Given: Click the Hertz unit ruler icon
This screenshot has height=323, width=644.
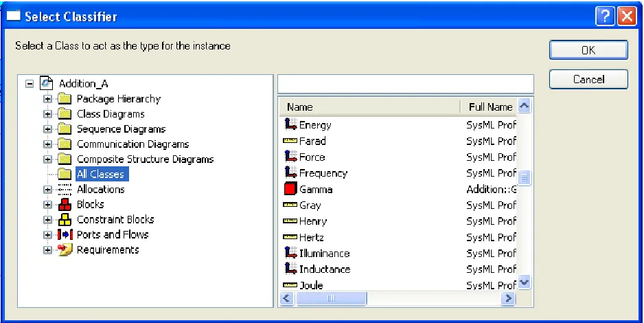Looking at the screenshot, I should (290, 237).
